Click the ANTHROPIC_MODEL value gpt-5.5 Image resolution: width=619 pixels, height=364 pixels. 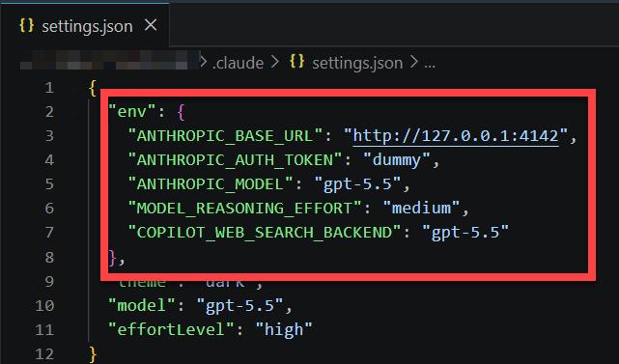click(x=357, y=184)
